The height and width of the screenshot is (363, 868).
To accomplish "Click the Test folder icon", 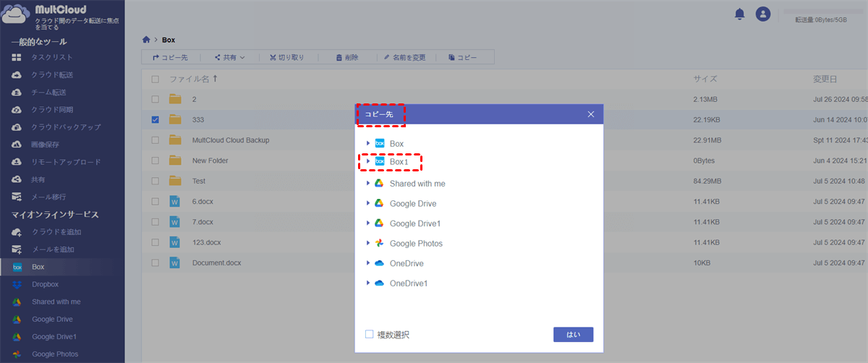I will pyautogui.click(x=174, y=181).
